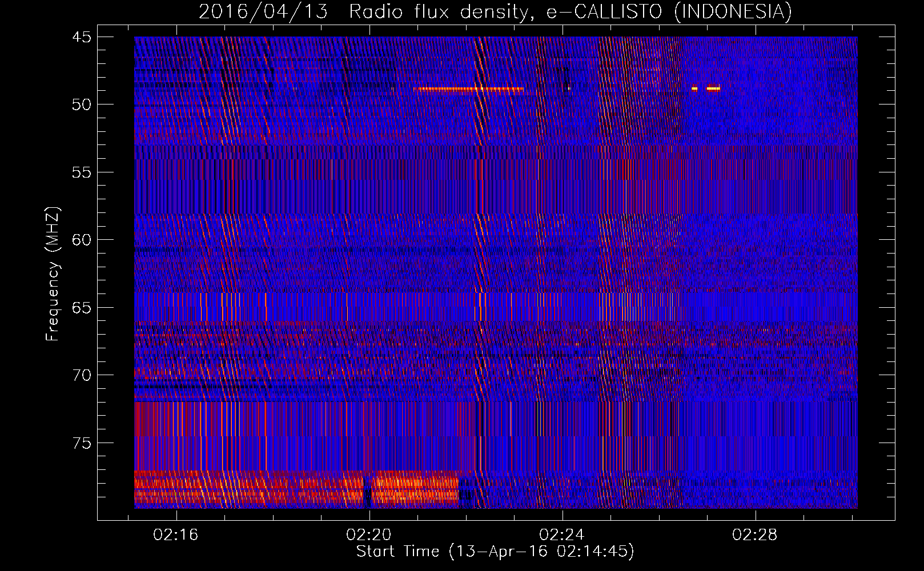Click the "Start Time (13-Apr-16 02:14:45)" label

tap(495, 551)
